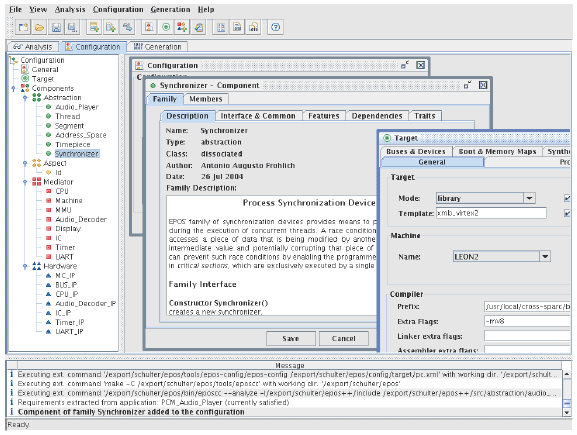Switch to the Analysis tab
The height and width of the screenshot is (435, 577).
pos(33,47)
